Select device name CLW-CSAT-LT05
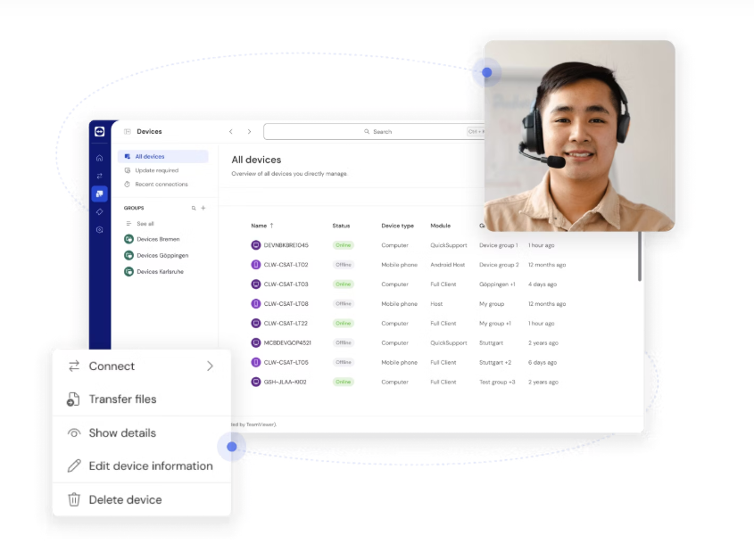Image resolution: width=754 pixels, height=560 pixels. pyautogui.click(x=286, y=362)
